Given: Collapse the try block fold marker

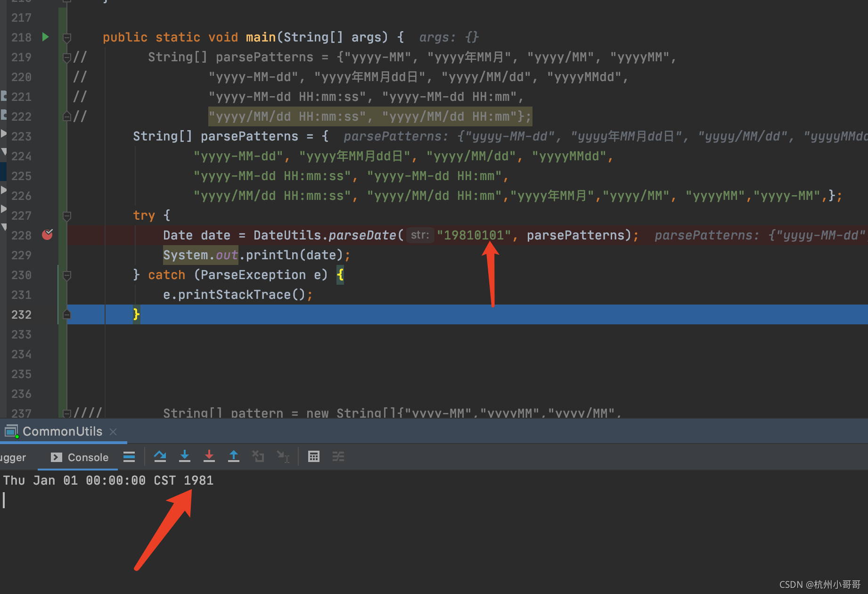Looking at the screenshot, I should coord(67,216).
